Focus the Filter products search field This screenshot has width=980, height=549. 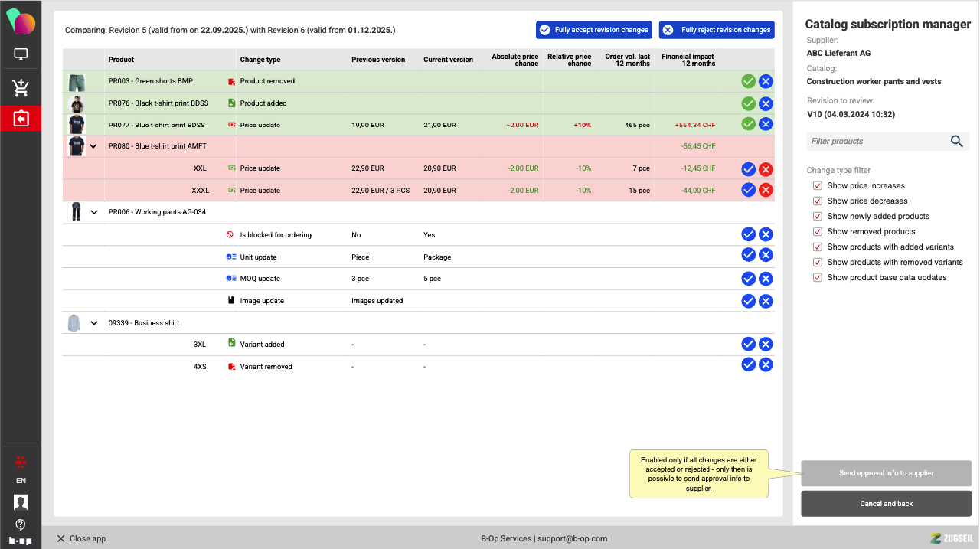877,141
